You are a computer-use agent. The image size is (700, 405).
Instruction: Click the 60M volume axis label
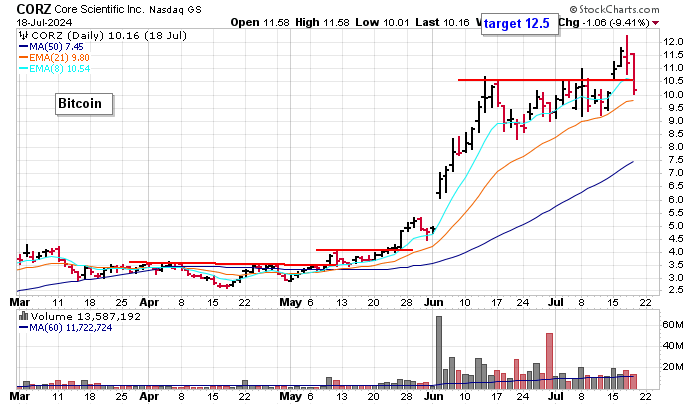[673, 325]
